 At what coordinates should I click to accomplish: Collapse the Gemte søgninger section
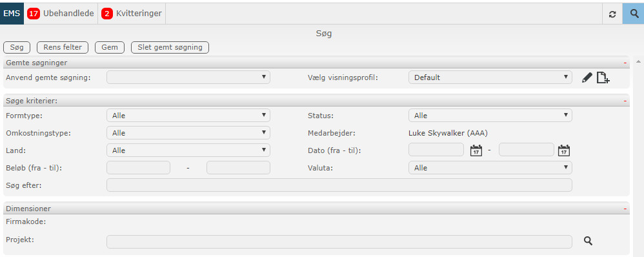(x=625, y=63)
